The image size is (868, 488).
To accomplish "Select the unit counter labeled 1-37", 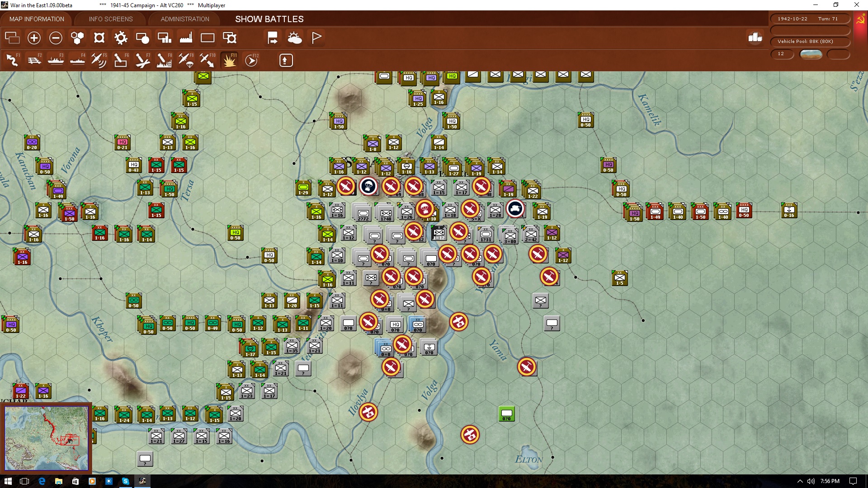I will click(250, 348).
